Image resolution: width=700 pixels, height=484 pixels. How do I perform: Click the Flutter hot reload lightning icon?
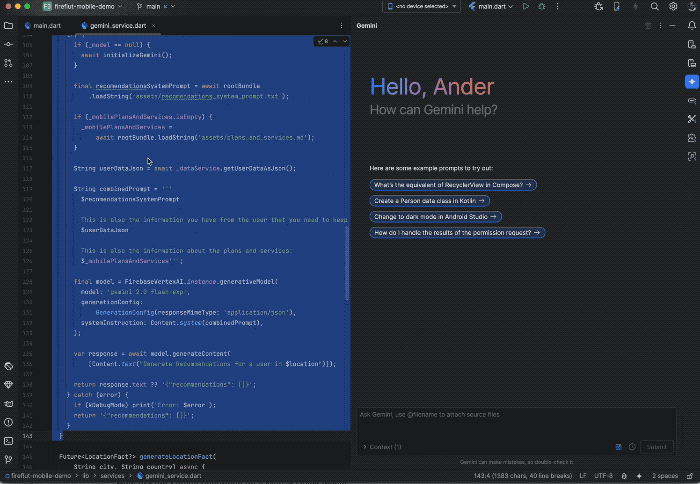(x=635, y=7)
